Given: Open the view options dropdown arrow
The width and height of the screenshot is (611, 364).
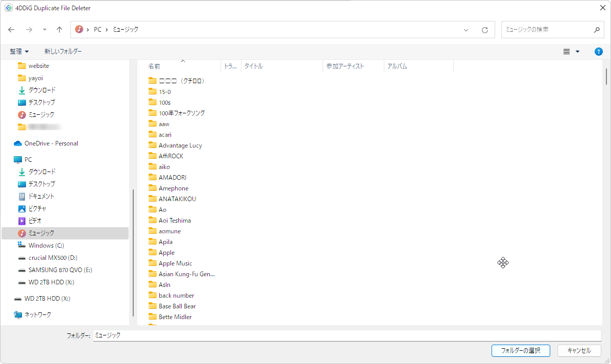Looking at the screenshot, I should pos(577,52).
